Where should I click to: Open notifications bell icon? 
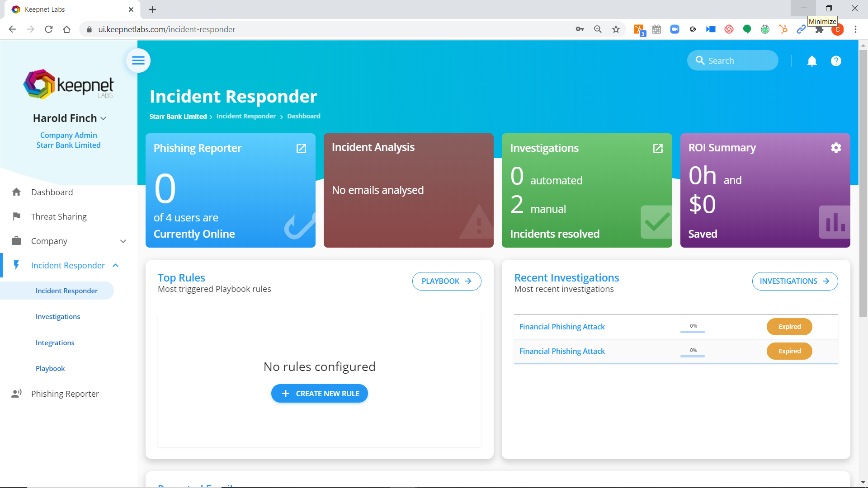[812, 61]
